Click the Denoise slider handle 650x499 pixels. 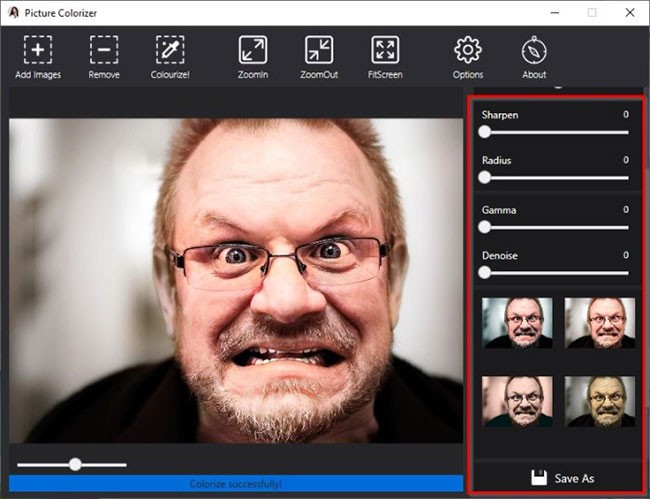(x=485, y=272)
